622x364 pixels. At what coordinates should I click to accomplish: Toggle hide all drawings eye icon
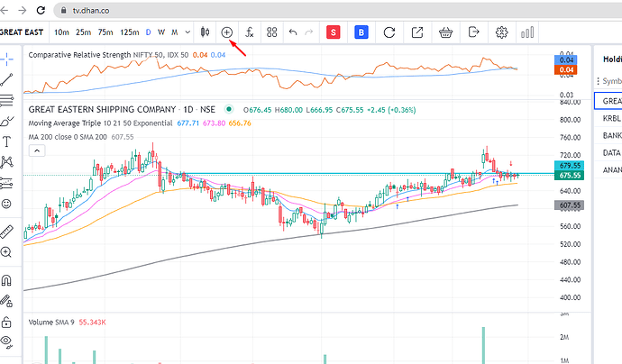(6, 341)
